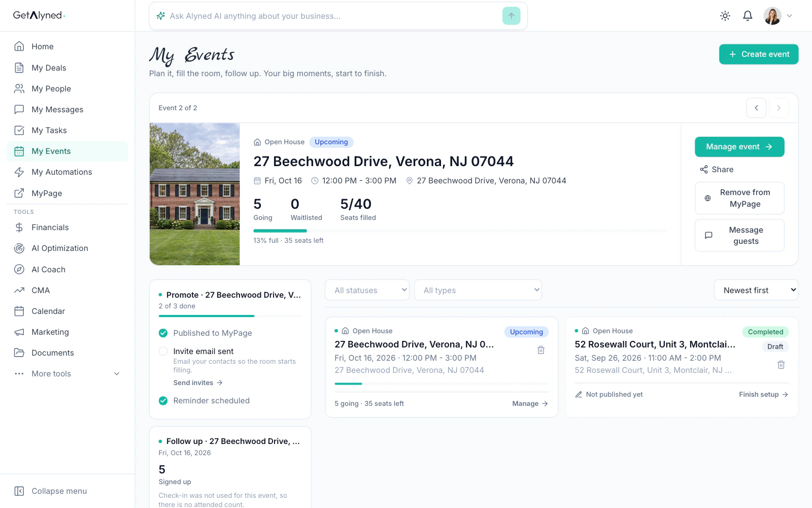This screenshot has width=812, height=508.
Task: Click the Marketing megaphone icon
Action: 19,332
